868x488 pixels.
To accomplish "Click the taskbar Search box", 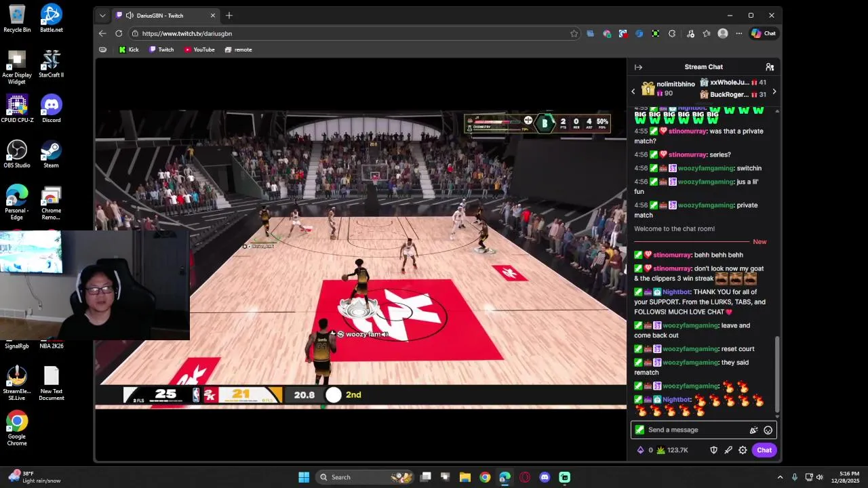I will [x=366, y=477].
